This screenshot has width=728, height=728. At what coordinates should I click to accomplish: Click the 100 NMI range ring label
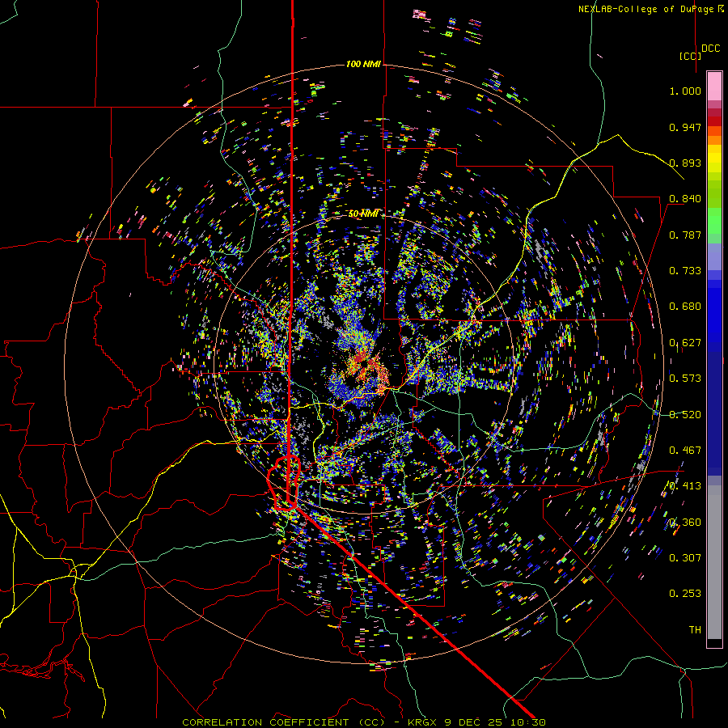click(x=363, y=64)
